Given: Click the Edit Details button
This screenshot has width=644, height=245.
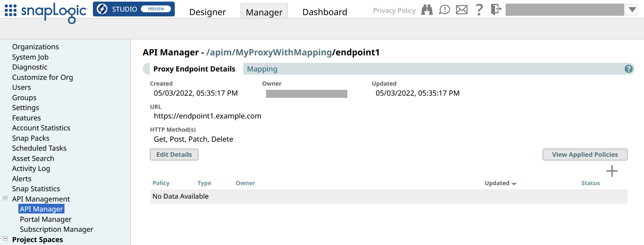Looking at the screenshot, I should [x=174, y=155].
